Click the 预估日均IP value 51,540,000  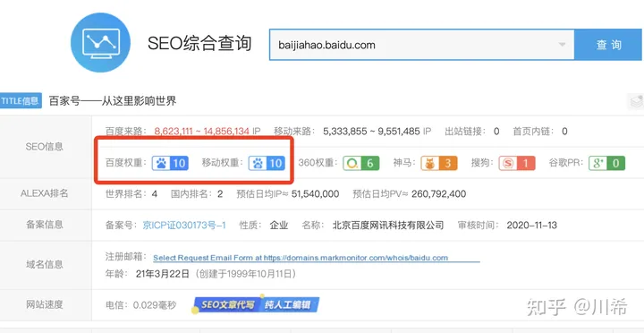tap(316, 194)
